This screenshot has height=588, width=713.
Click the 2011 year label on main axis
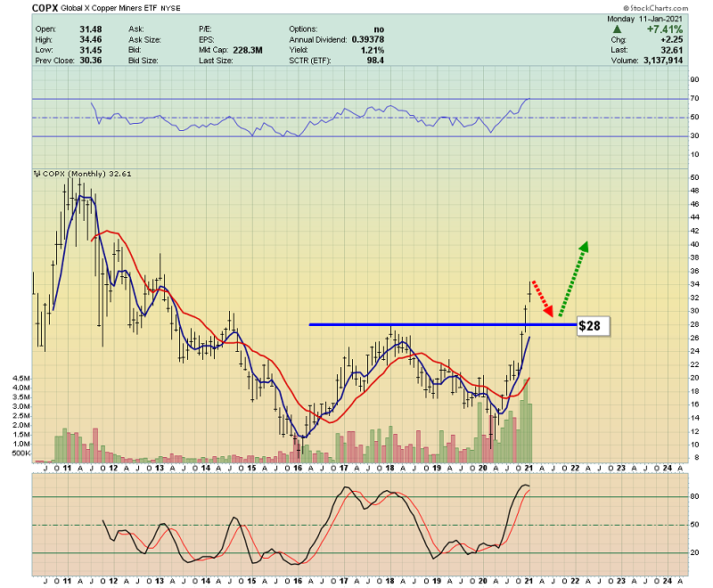[67, 467]
